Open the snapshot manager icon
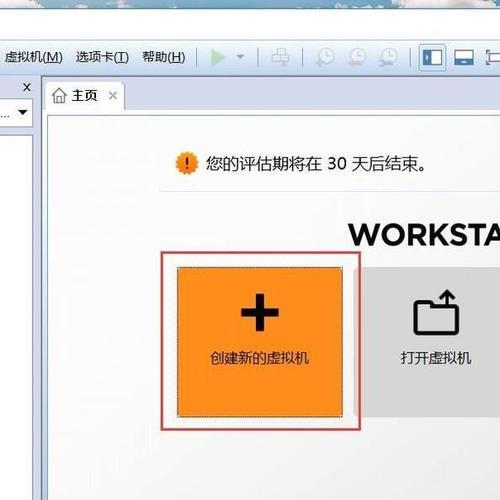Viewport: 500px width, 500px height. click(x=388, y=57)
